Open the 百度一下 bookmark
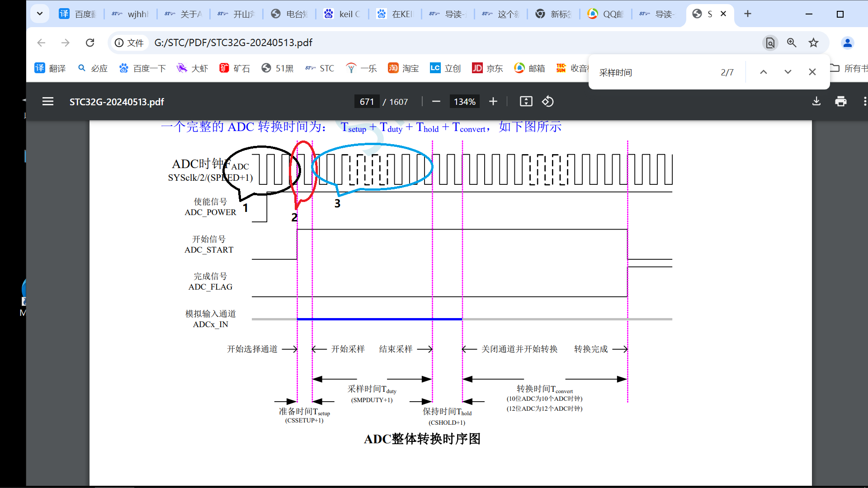868x488 pixels. tap(142, 68)
